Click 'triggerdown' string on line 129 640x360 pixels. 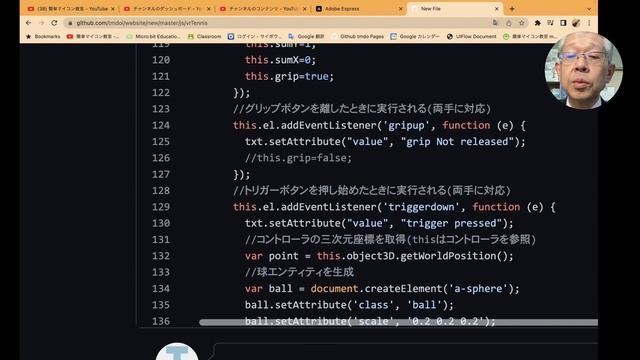coord(421,207)
